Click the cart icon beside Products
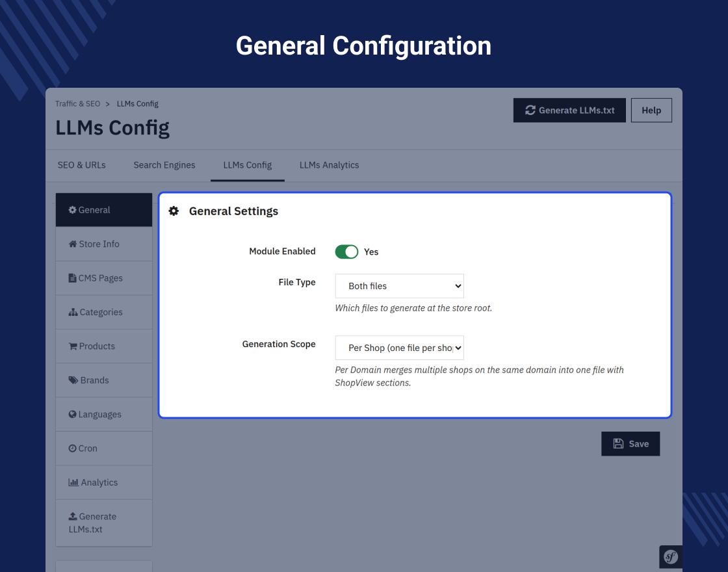Screen dimensions: 728x572 tap(73, 346)
